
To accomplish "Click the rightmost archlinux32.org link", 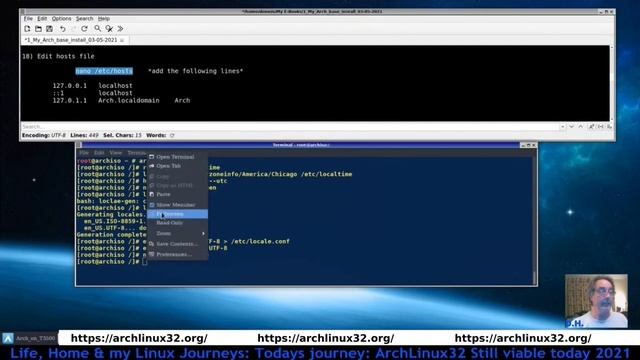I will pos(523,338).
